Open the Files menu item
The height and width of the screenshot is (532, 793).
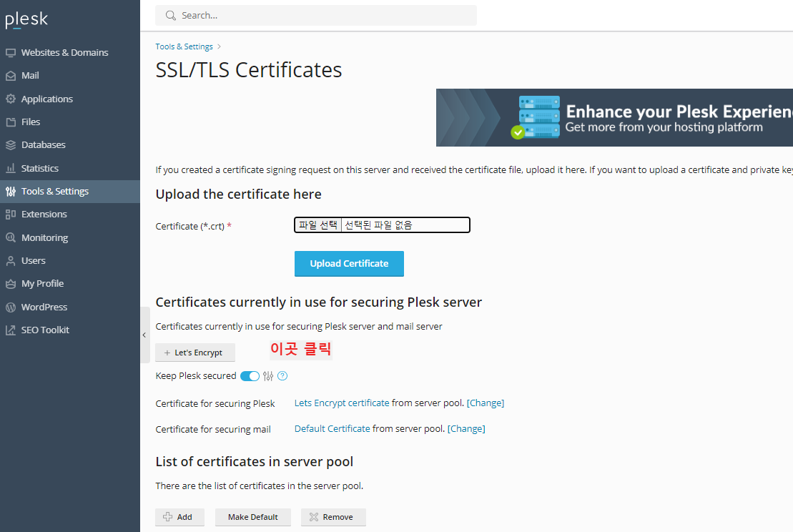coord(70,122)
